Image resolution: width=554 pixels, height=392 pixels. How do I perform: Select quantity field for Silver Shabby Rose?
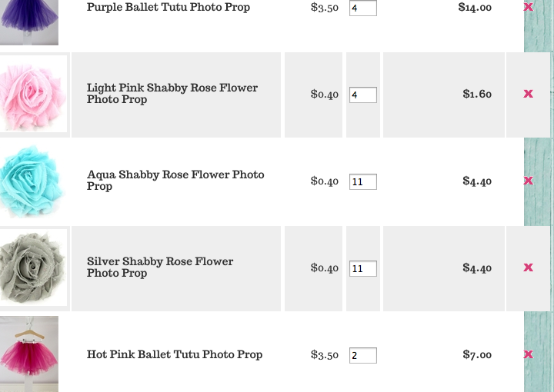click(362, 269)
